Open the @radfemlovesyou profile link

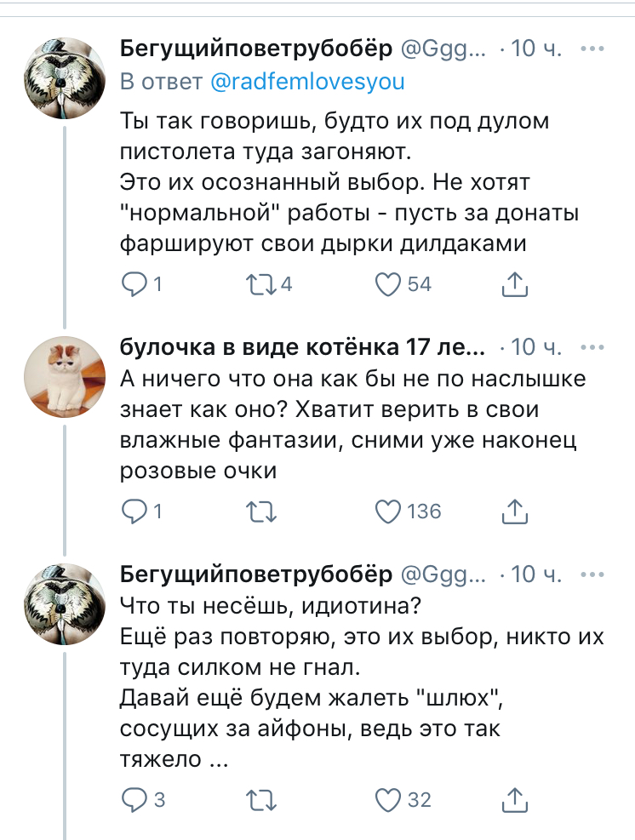click(306, 82)
